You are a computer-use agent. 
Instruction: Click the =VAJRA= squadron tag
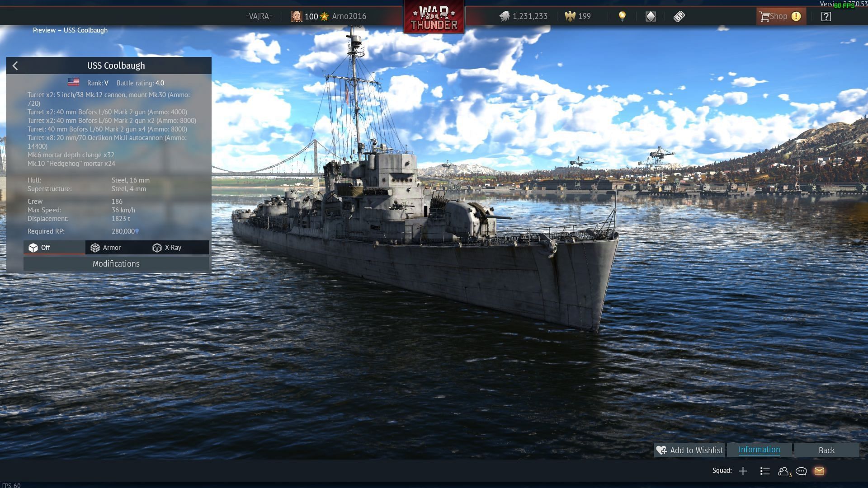coord(259,16)
